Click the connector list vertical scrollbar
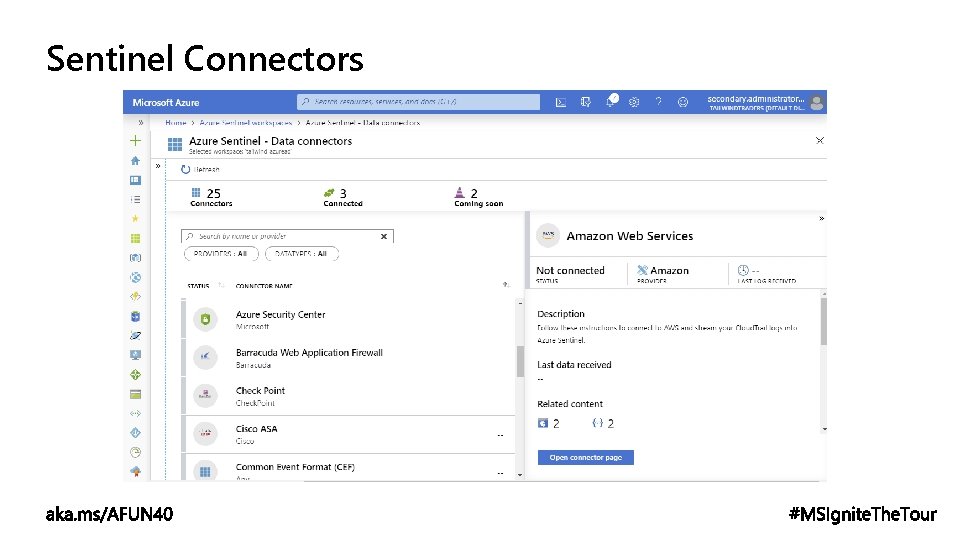 [x=520, y=361]
